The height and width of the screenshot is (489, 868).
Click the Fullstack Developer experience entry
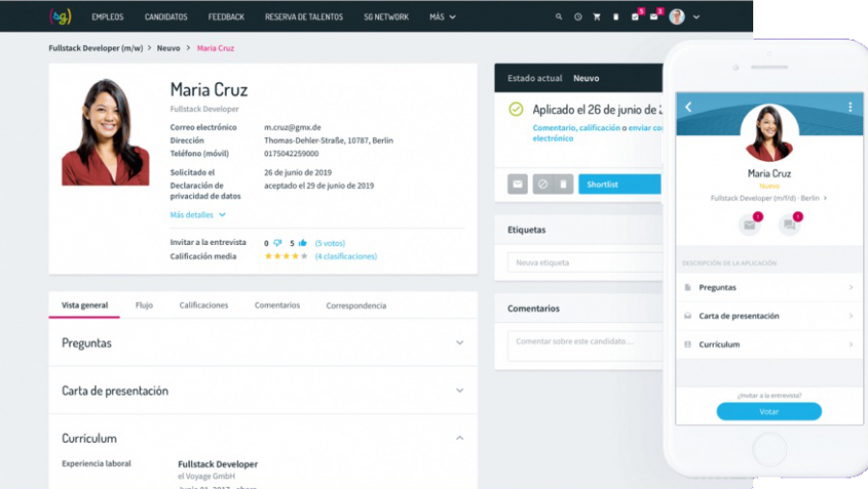tap(218, 464)
